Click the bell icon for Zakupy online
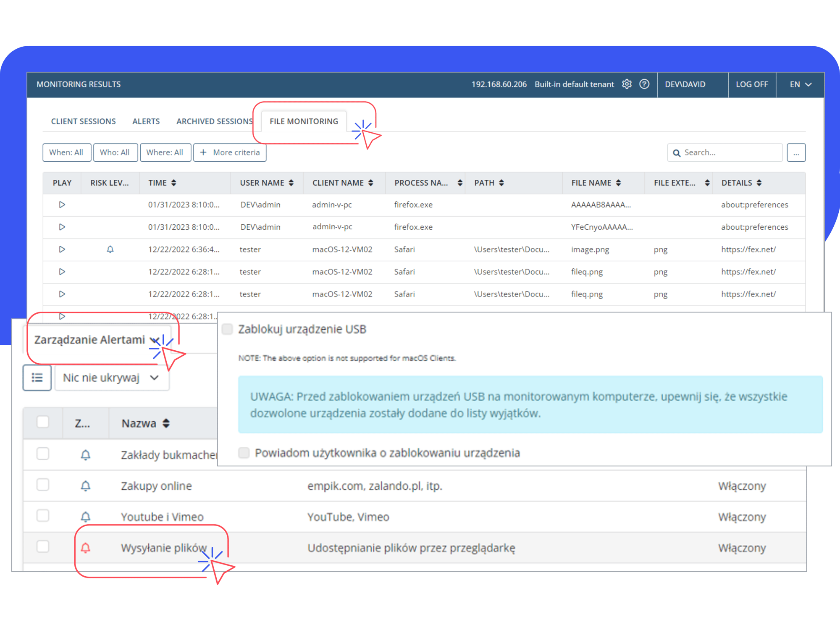 (x=86, y=486)
